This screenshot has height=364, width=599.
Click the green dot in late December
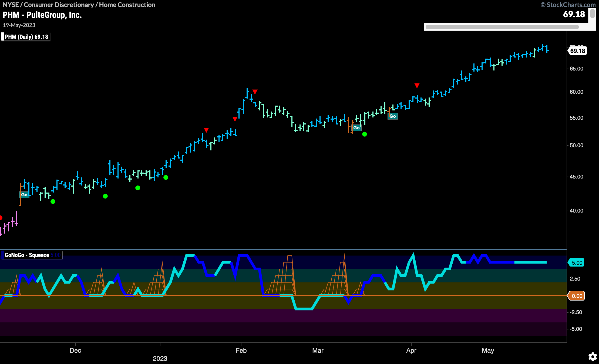coord(138,188)
